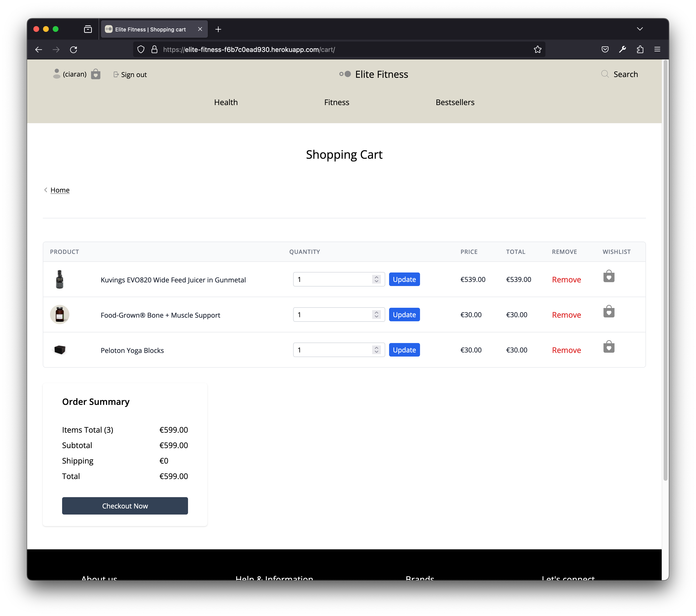Screen dimensions: 696x616
Task: Open Food-Grown Bone + Muscle Support name
Action: coord(160,315)
